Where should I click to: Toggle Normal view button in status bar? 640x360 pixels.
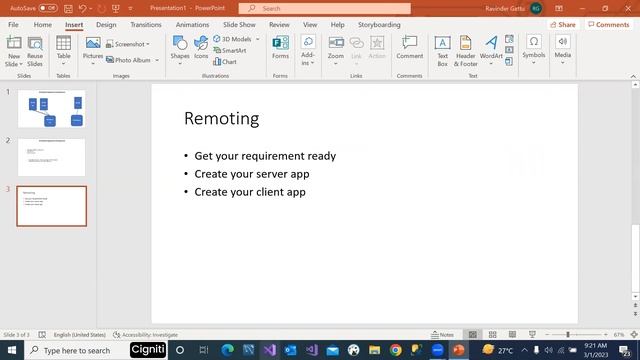pos(473,335)
